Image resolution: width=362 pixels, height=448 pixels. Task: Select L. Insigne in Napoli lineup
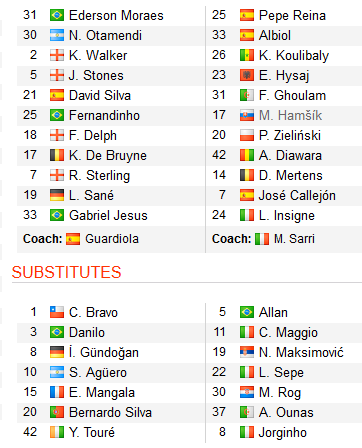287,216
